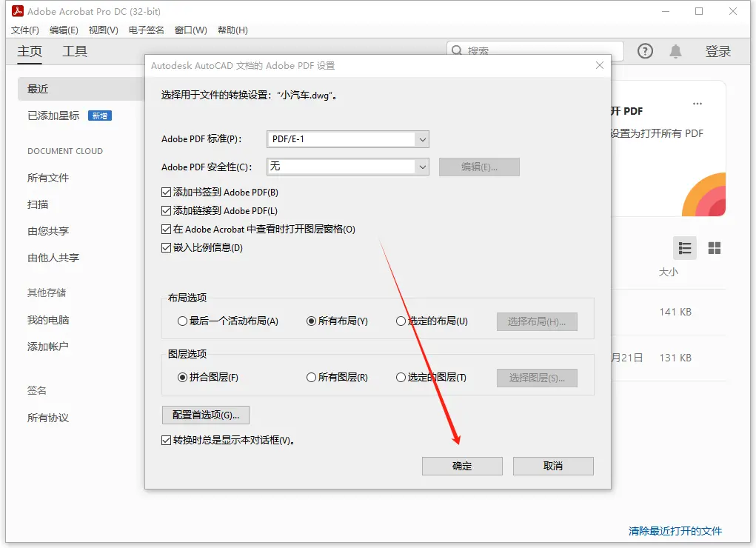Image resolution: width=756 pixels, height=548 pixels.
Task: Toggle 添加书签到 Adobe PDF checkbox
Action: 167,192
